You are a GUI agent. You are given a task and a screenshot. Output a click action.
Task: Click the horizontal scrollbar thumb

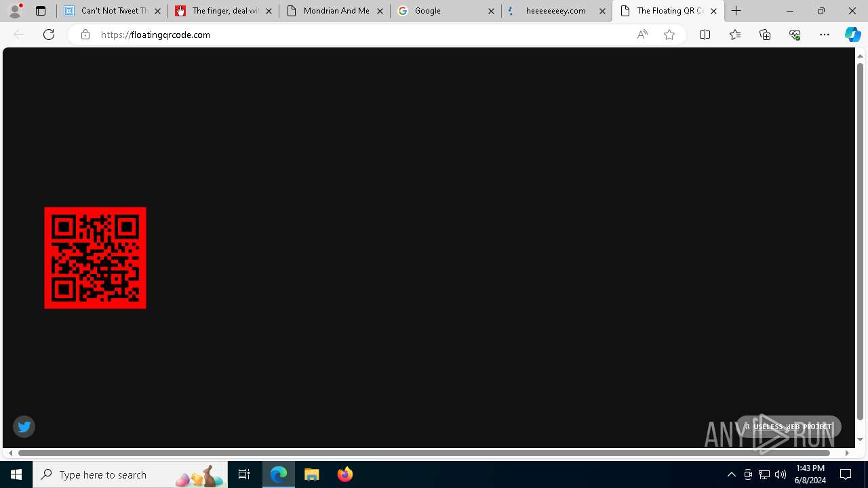pyautogui.click(x=425, y=453)
